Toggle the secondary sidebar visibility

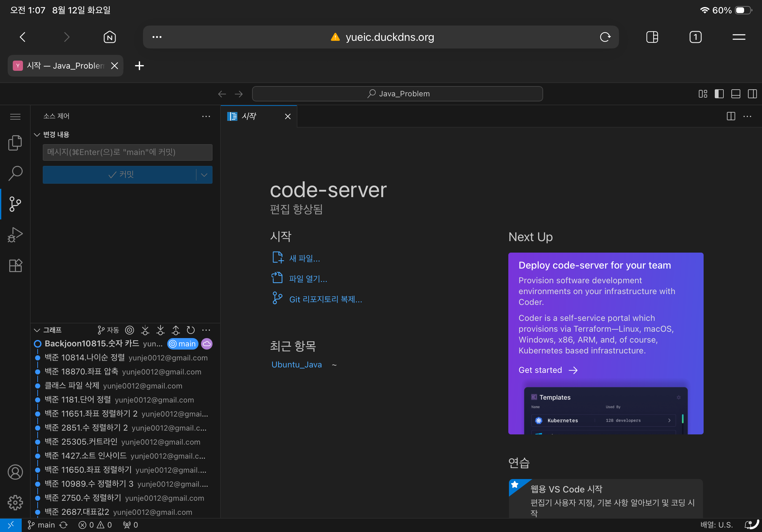pos(752,94)
